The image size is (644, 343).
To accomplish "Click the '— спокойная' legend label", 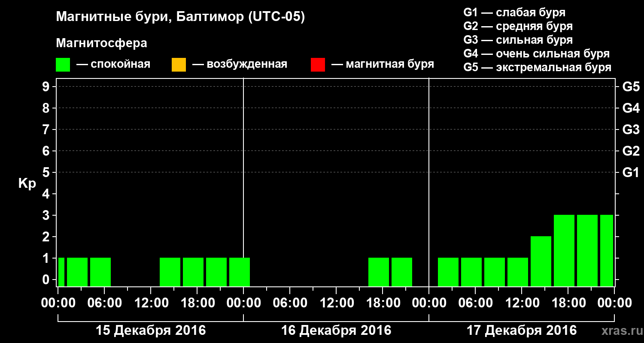I will click(113, 64).
